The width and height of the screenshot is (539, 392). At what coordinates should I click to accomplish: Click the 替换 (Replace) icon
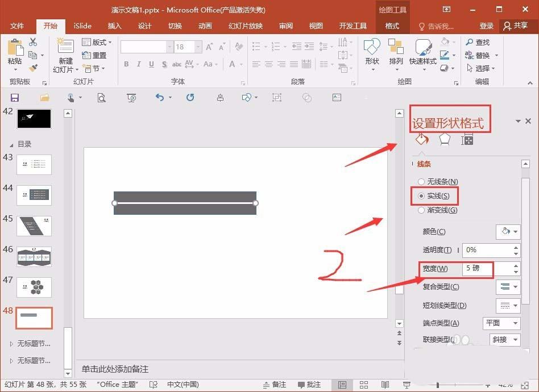(479, 55)
